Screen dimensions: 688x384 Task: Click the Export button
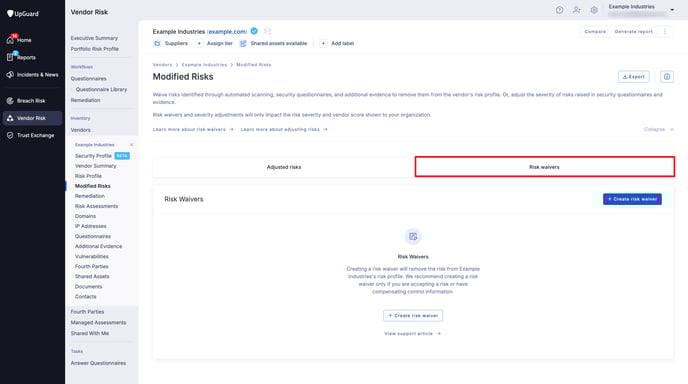[634, 77]
